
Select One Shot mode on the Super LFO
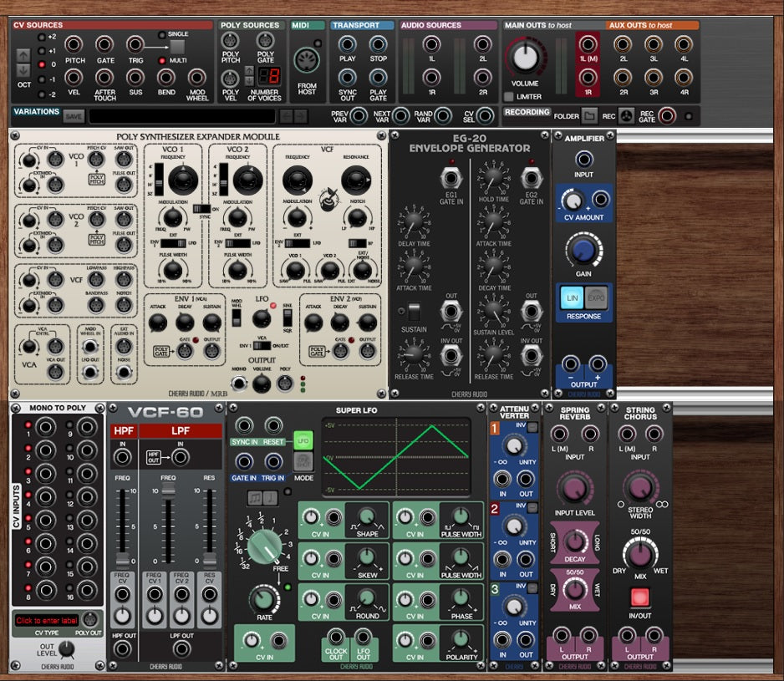[x=304, y=463]
